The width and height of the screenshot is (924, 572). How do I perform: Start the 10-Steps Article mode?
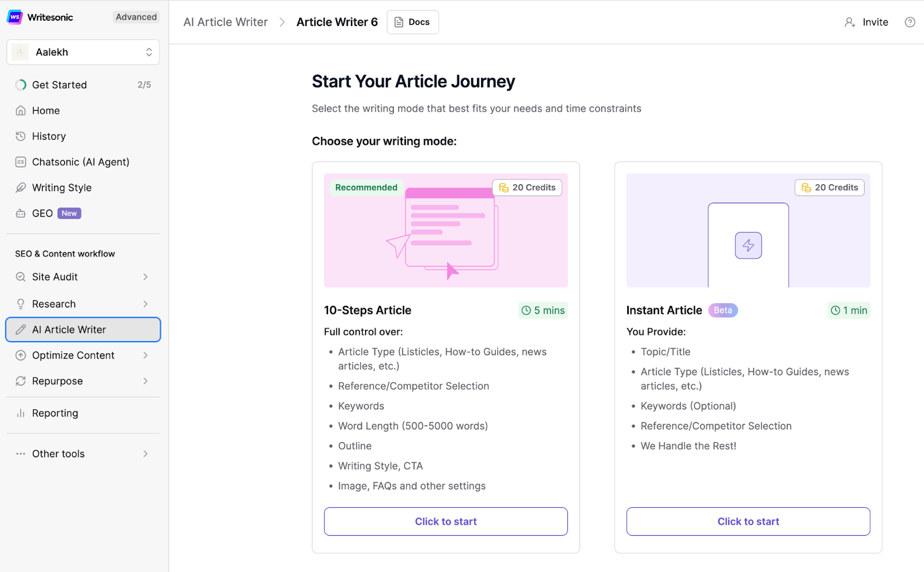pos(445,521)
